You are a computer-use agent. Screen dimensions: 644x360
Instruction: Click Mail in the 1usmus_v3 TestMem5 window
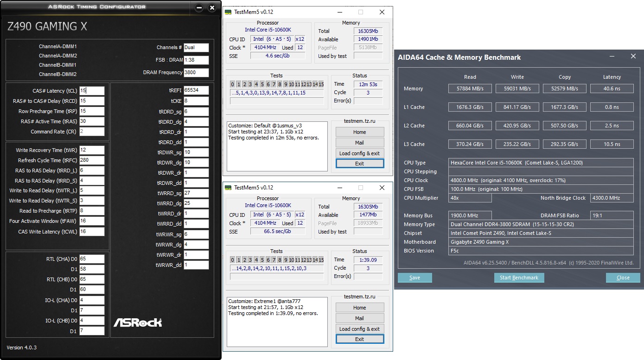(360, 143)
